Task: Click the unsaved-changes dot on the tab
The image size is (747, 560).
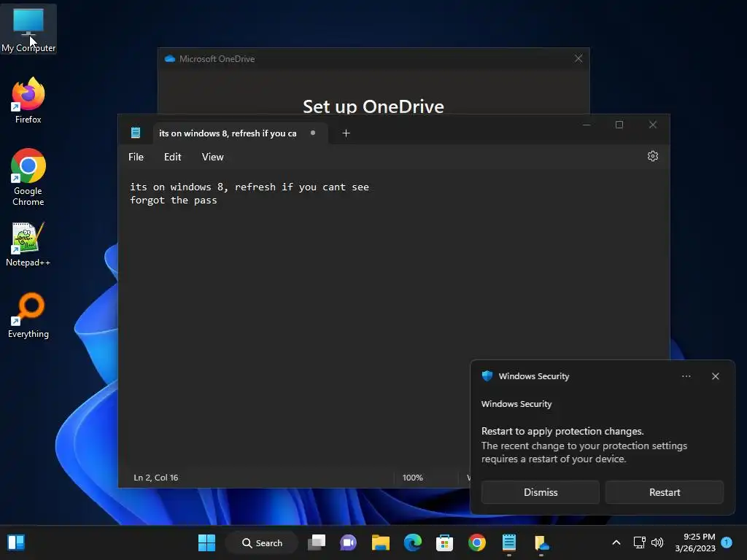Action: 313,133
